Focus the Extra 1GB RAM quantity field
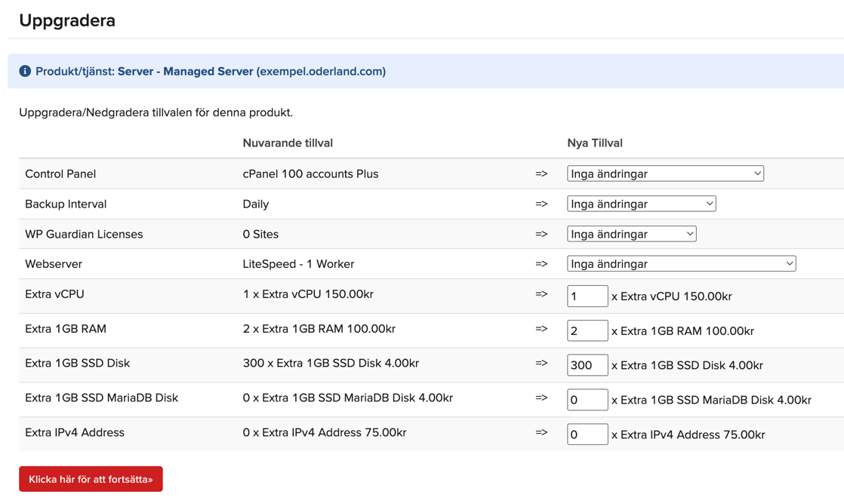The width and height of the screenshot is (844, 504). point(587,330)
